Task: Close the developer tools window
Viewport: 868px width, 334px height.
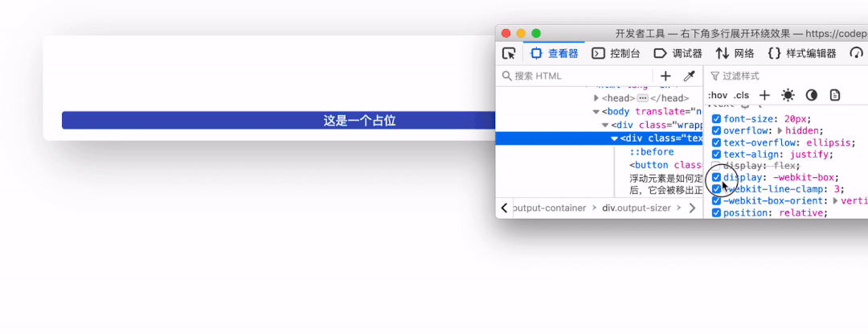Action: click(506, 33)
